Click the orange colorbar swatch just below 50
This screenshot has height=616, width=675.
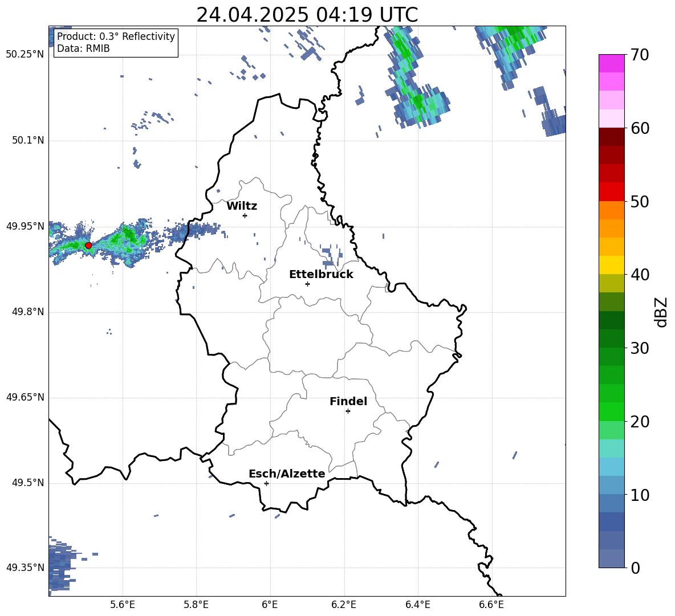[611, 210]
